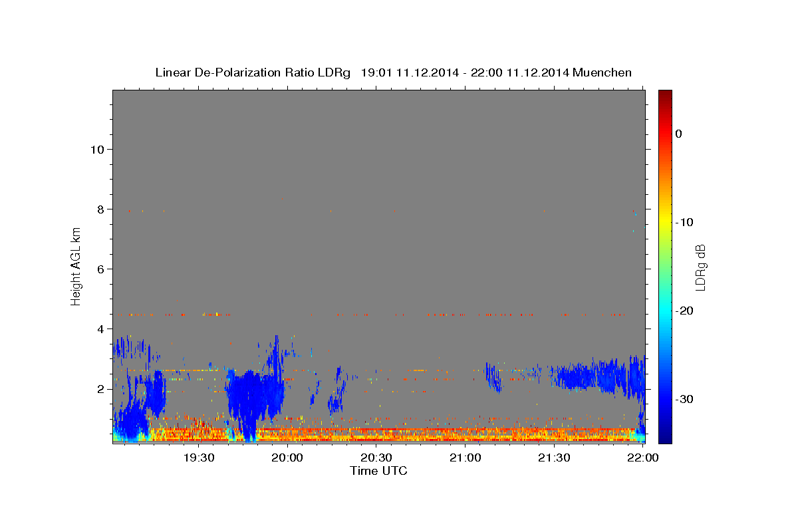Screen dimensions: 798x532
Task: Click the 22:00 time tick label
Action: click(643, 458)
